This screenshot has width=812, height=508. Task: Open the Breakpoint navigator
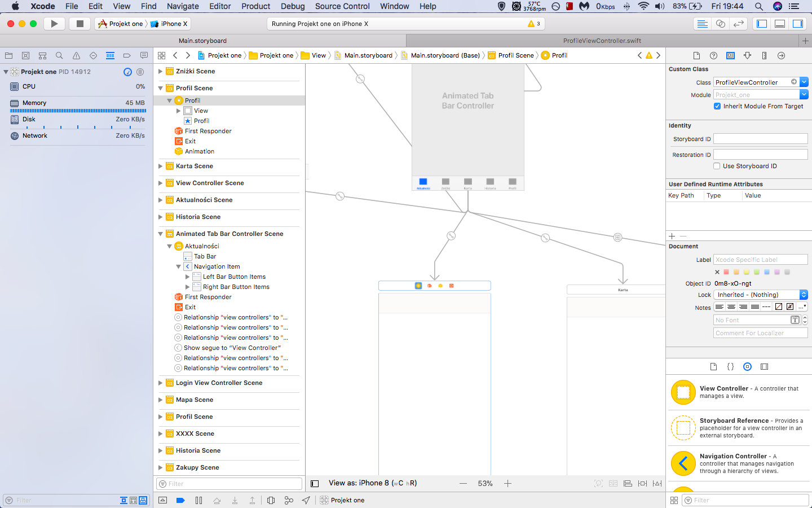pyautogui.click(x=127, y=55)
